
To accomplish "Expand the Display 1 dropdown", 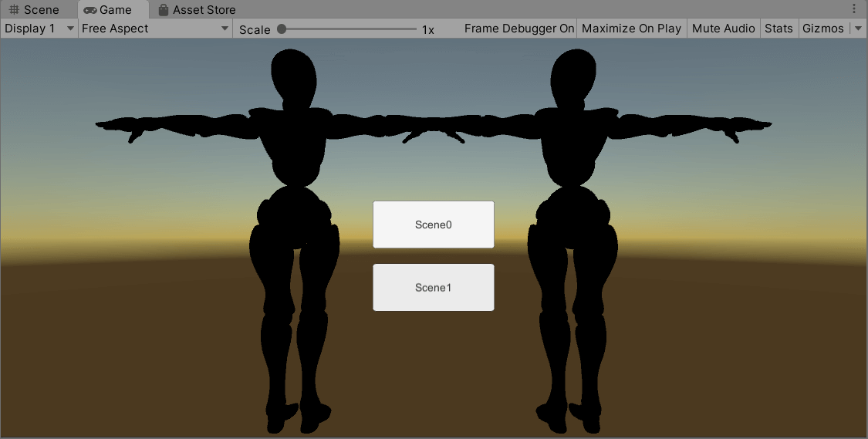I will (x=39, y=29).
